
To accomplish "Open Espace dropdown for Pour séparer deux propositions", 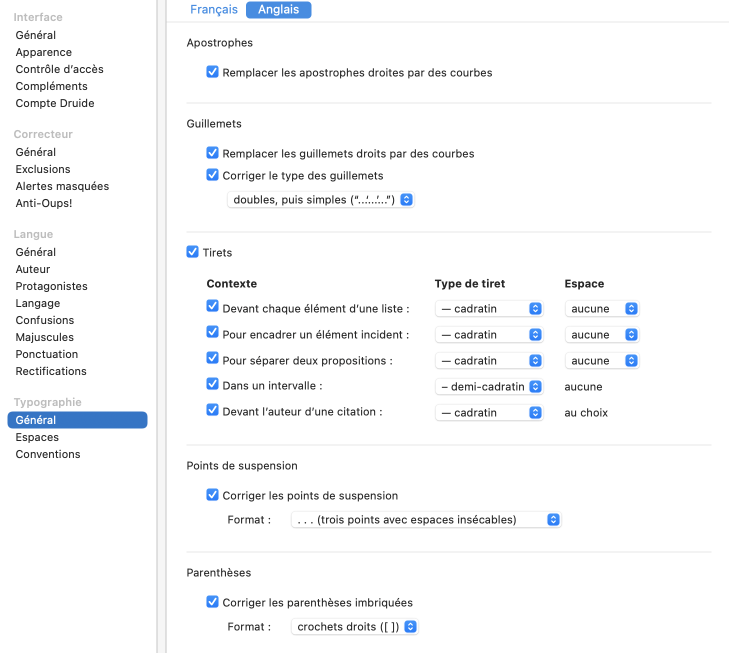I will [x=602, y=361].
